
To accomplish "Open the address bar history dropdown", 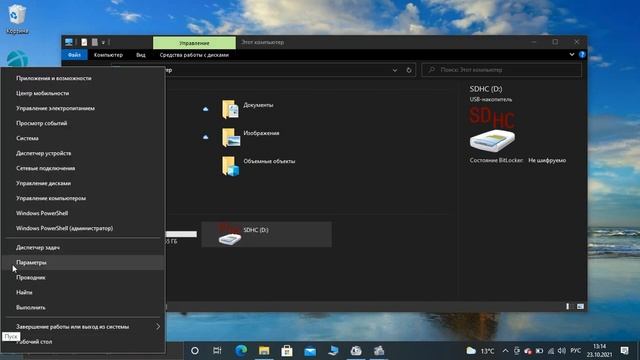I will (395, 70).
